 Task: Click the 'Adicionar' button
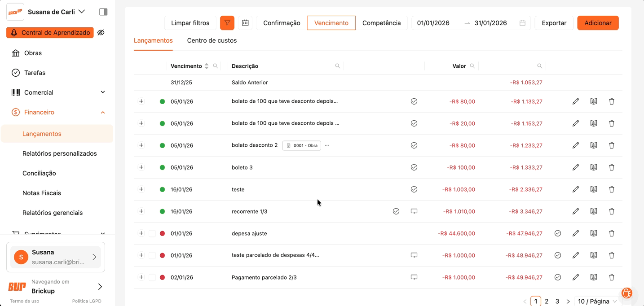(597, 23)
